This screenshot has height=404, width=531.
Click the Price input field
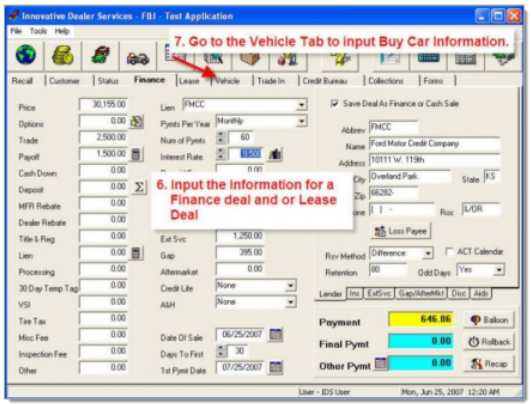click(103, 105)
